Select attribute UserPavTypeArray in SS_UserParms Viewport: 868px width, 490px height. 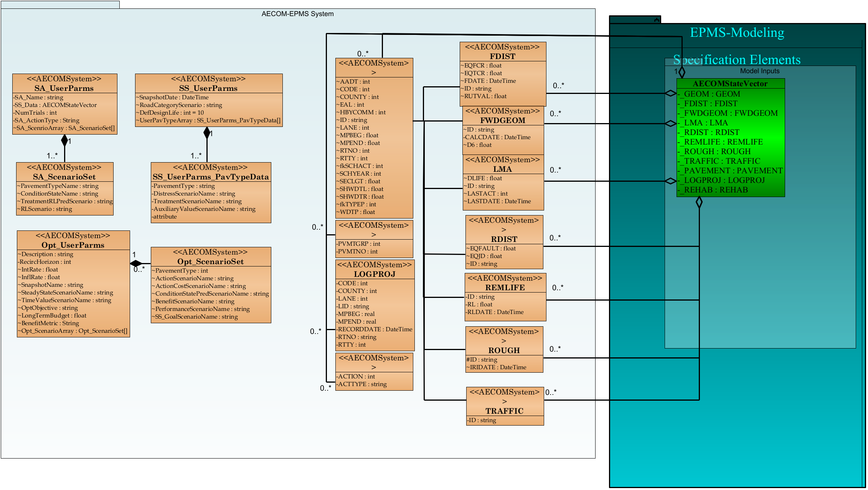pos(208,120)
